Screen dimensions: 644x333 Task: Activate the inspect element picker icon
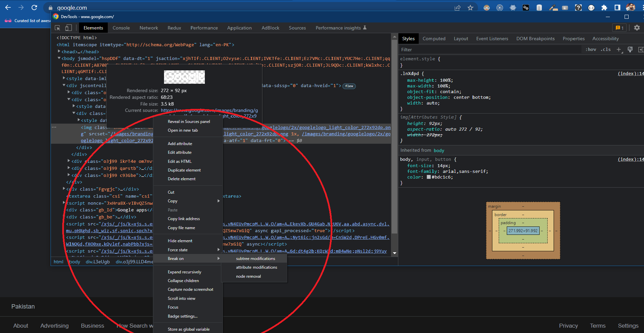pyautogui.click(x=58, y=28)
